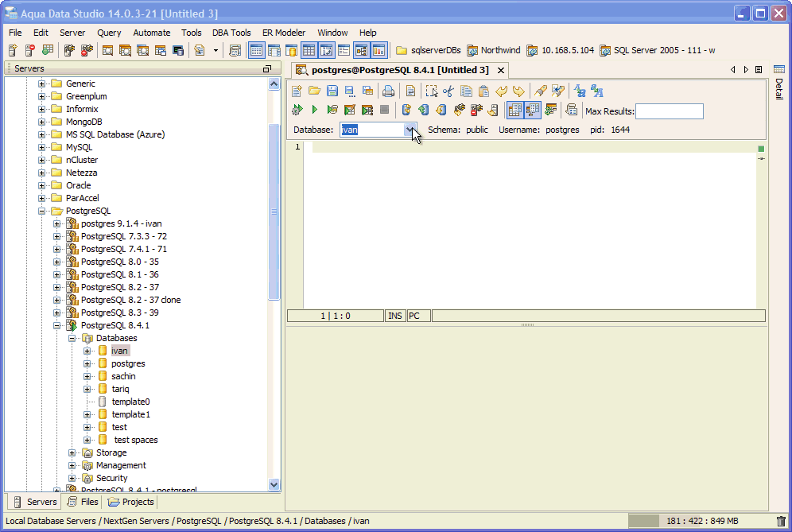Image resolution: width=792 pixels, height=532 pixels.
Task: Click the find flashlight icon
Action: tap(541, 91)
